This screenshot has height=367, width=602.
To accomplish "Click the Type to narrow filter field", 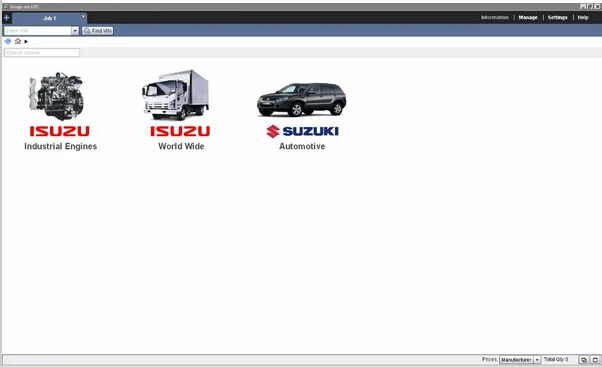I will click(x=42, y=53).
